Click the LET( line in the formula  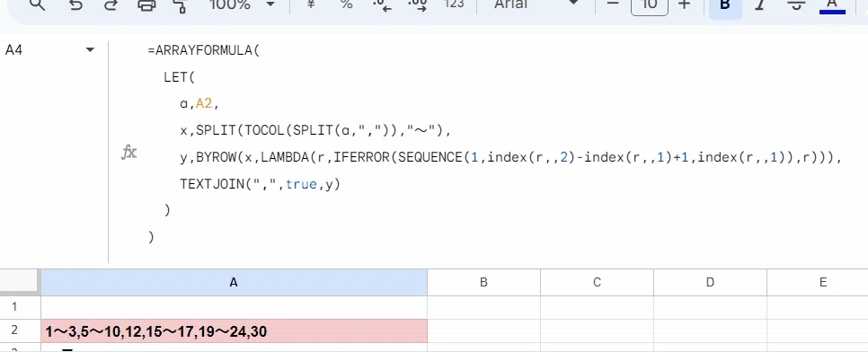pos(180,77)
